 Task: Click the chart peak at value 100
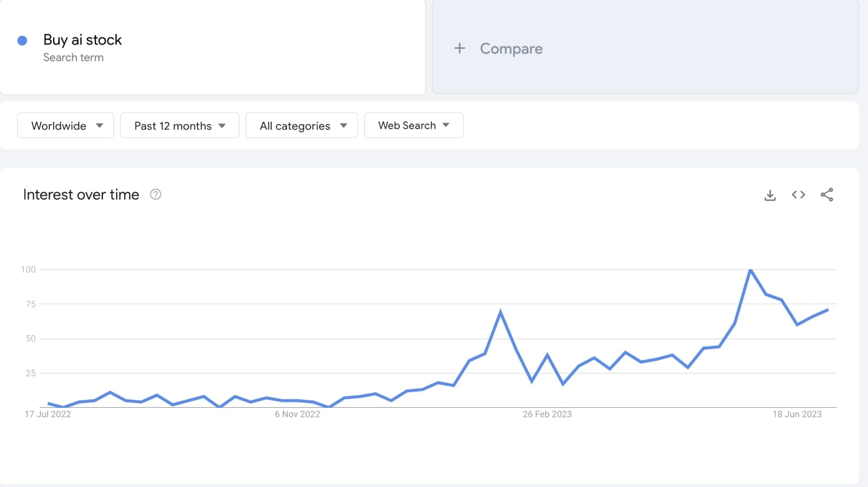[x=750, y=270]
